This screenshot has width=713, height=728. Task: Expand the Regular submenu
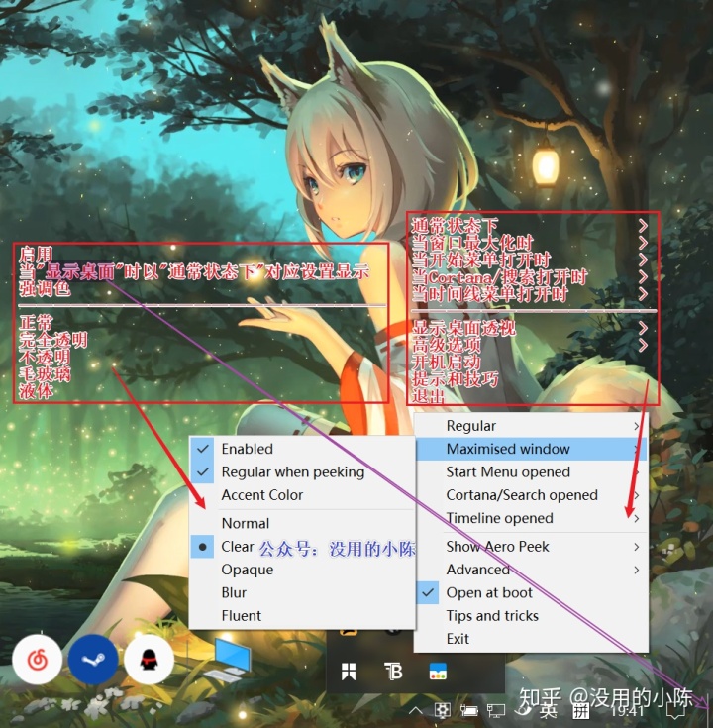[x=531, y=426]
